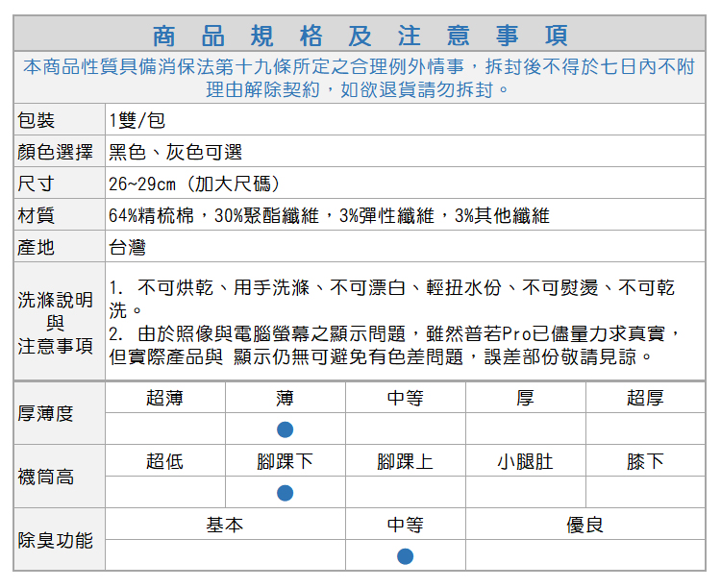721x588 pixels.
Task: Select the 顏色選擇 row label
Action: click(55, 152)
